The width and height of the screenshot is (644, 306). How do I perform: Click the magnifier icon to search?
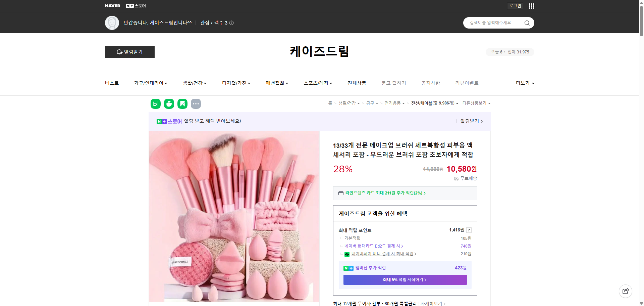click(527, 23)
